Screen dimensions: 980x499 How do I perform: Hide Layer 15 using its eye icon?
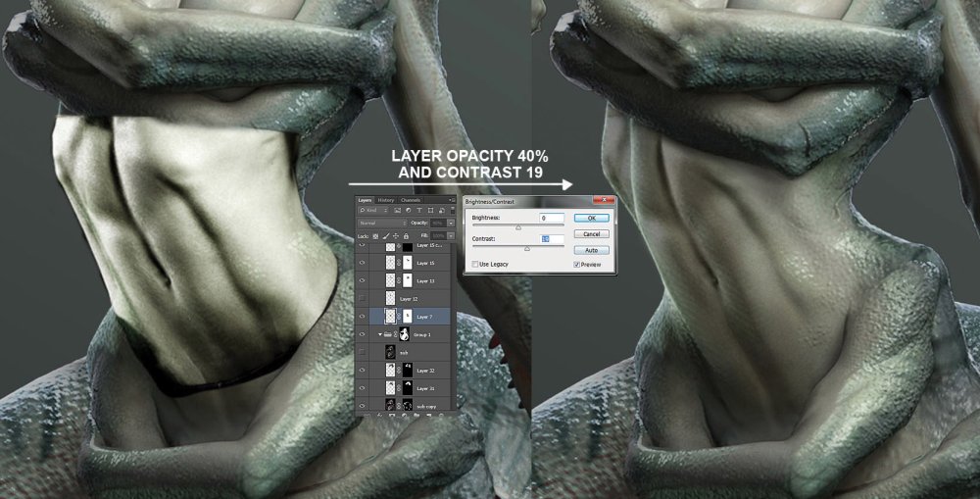pyautogui.click(x=362, y=263)
